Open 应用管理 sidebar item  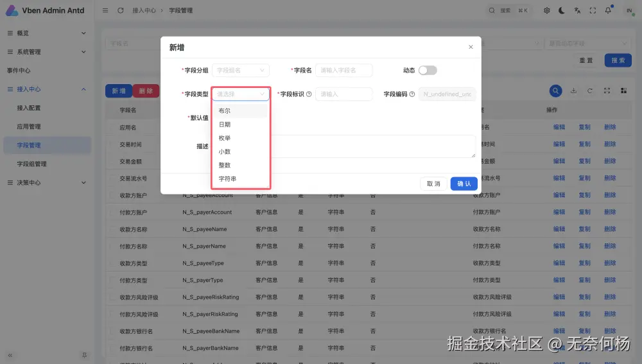47,126
